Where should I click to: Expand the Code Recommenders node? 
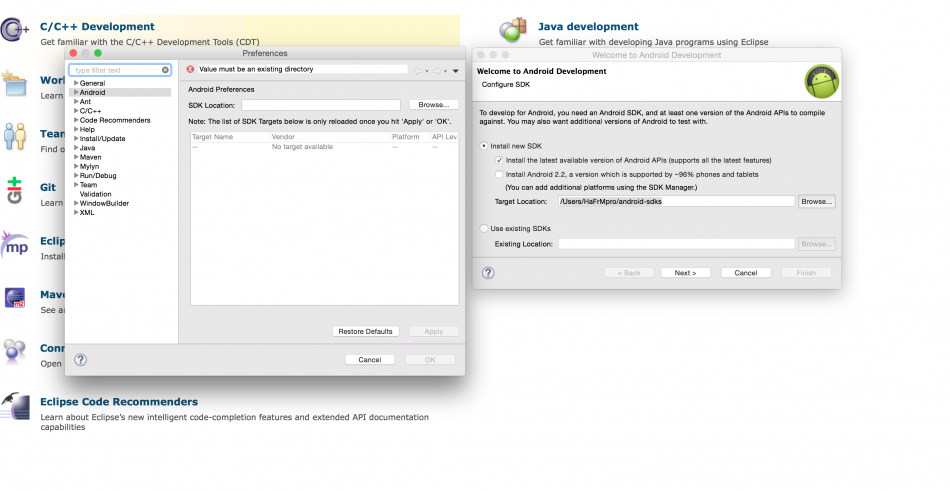pyautogui.click(x=76, y=120)
